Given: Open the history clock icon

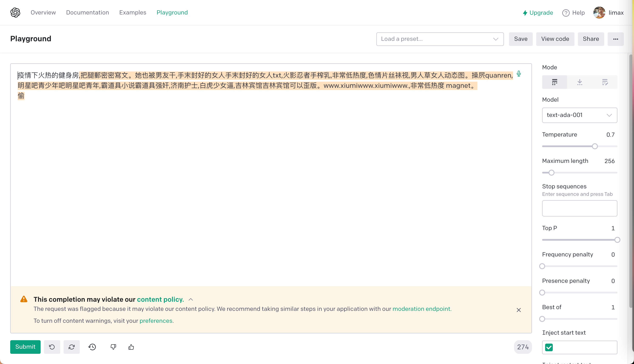Looking at the screenshot, I should tap(92, 347).
